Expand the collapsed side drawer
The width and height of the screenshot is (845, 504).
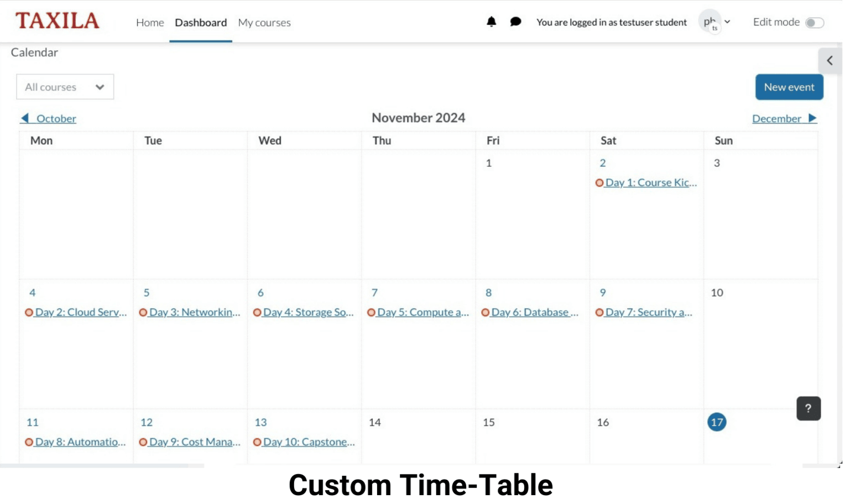pos(830,61)
